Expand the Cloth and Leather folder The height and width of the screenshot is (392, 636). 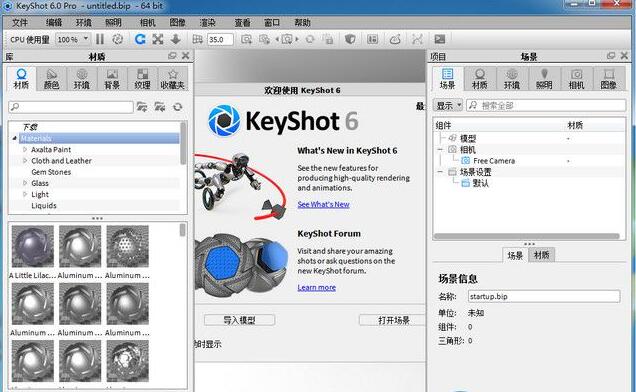25,161
